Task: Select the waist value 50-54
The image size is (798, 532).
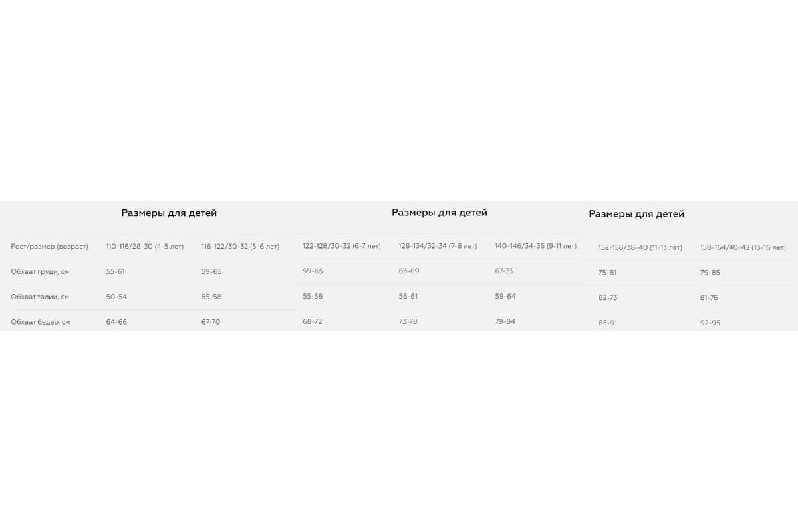Action: 116,297
